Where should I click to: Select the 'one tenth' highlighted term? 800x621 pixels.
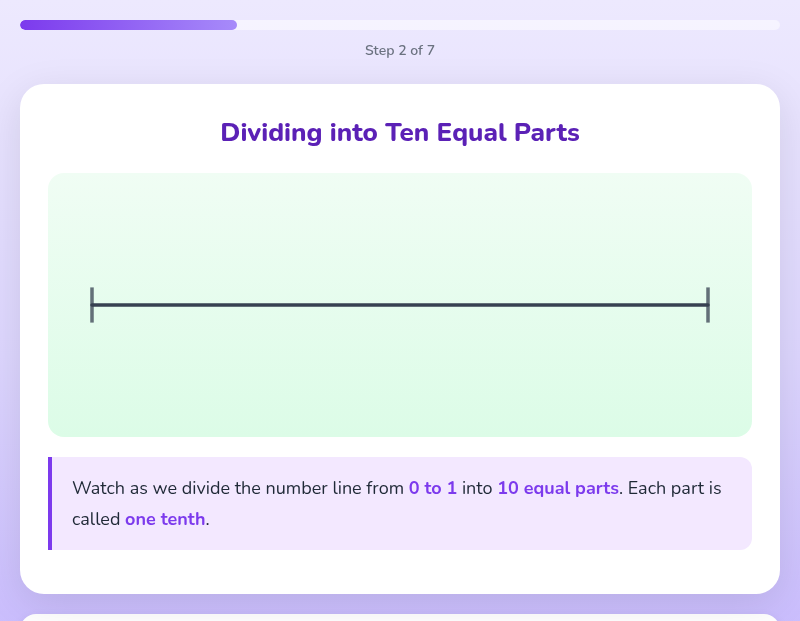pos(165,519)
